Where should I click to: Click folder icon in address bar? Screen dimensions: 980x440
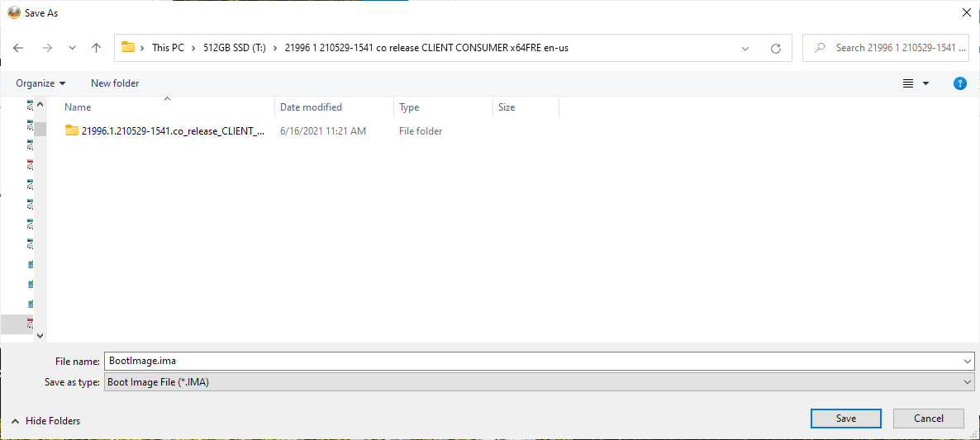tap(128, 47)
